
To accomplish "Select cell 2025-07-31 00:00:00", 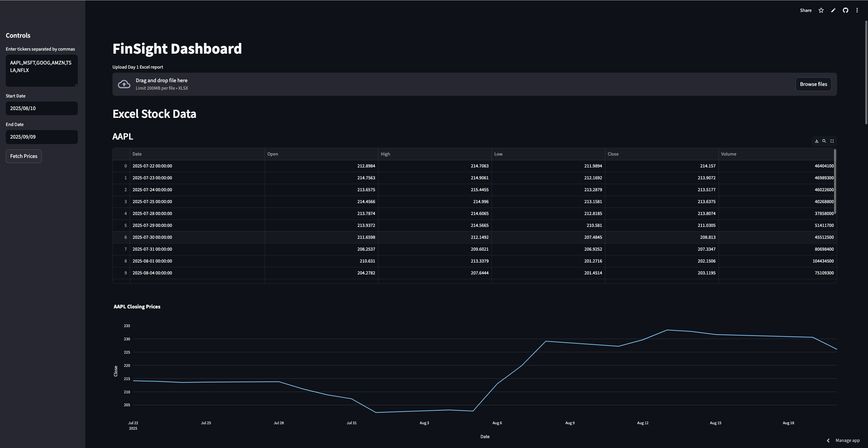I will tap(197, 249).
